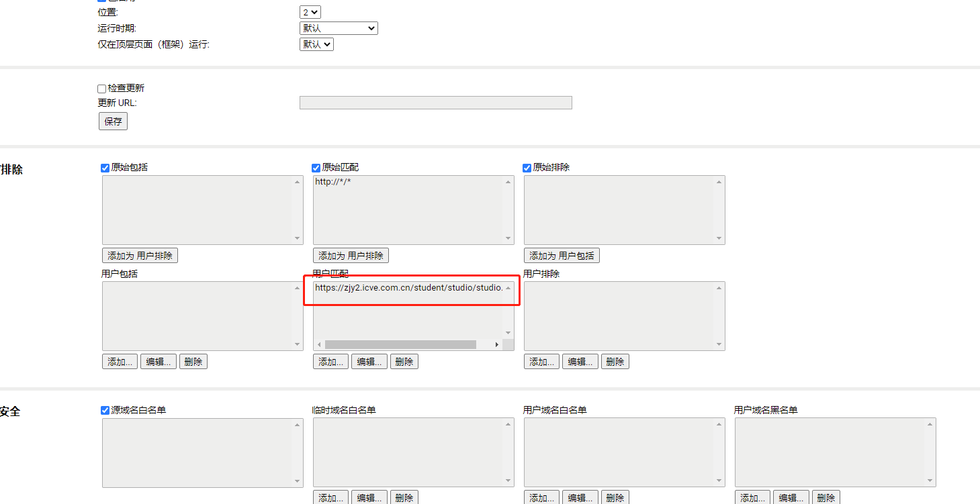
Task: Enable the 检查更新 checkbox
Action: [x=101, y=88]
